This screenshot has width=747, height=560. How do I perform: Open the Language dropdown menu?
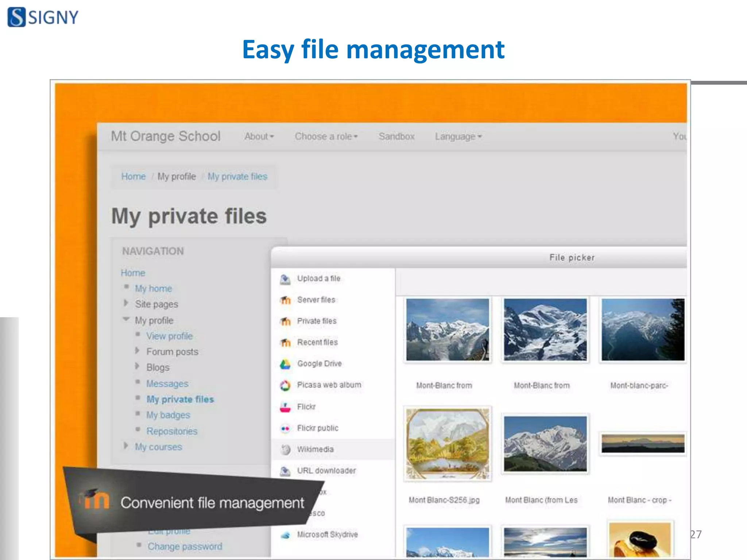pyautogui.click(x=458, y=136)
